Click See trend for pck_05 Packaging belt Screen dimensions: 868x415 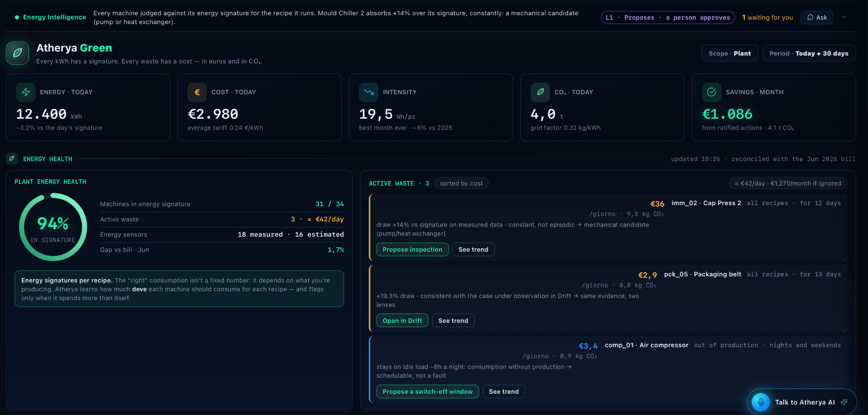click(453, 320)
